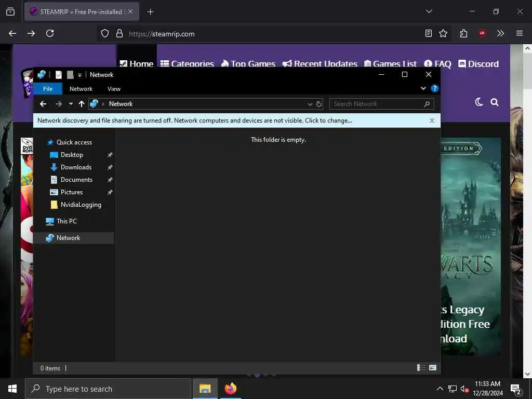Open Desktop in Quick access
This screenshot has width=532, height=399.
(72, 155)
